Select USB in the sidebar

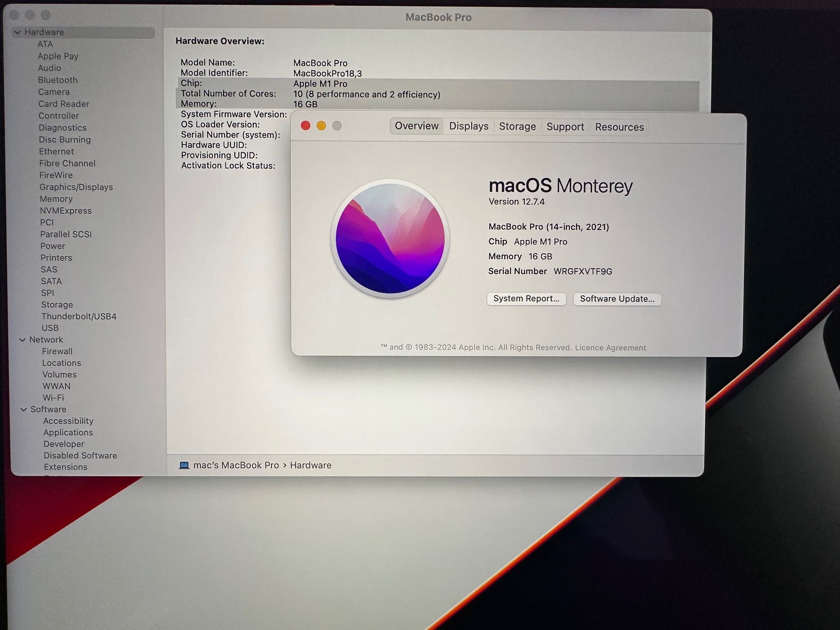50,328
